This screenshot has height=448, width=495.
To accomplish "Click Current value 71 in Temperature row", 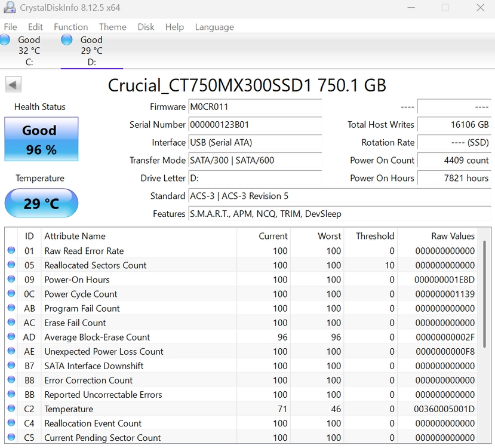I will [282, 409].
